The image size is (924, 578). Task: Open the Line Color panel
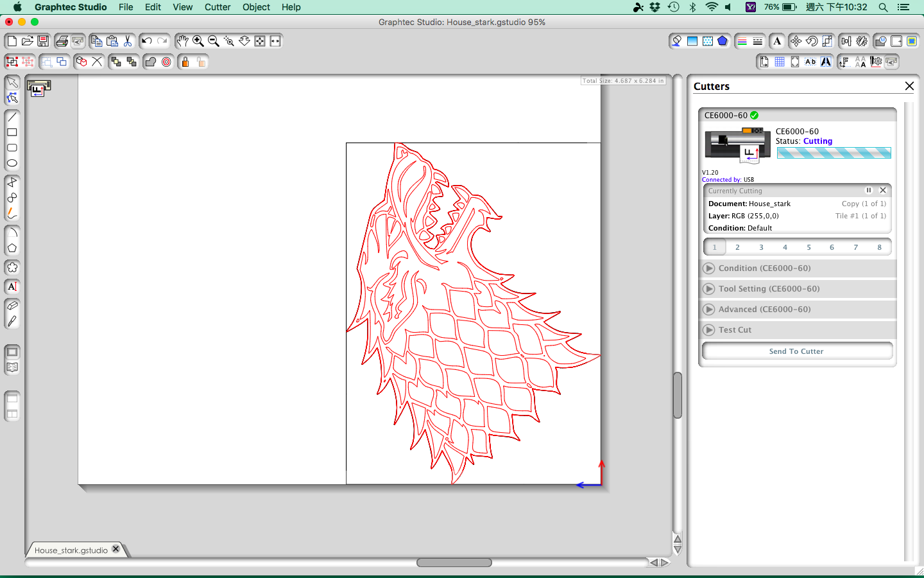pyautogui.click(x=742, y=41)
